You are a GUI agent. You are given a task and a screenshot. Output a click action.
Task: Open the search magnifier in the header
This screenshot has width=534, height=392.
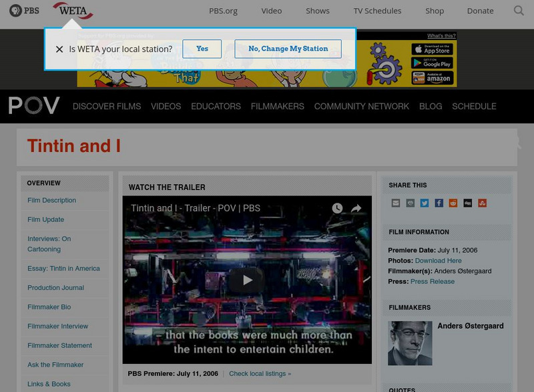(519, 11)
